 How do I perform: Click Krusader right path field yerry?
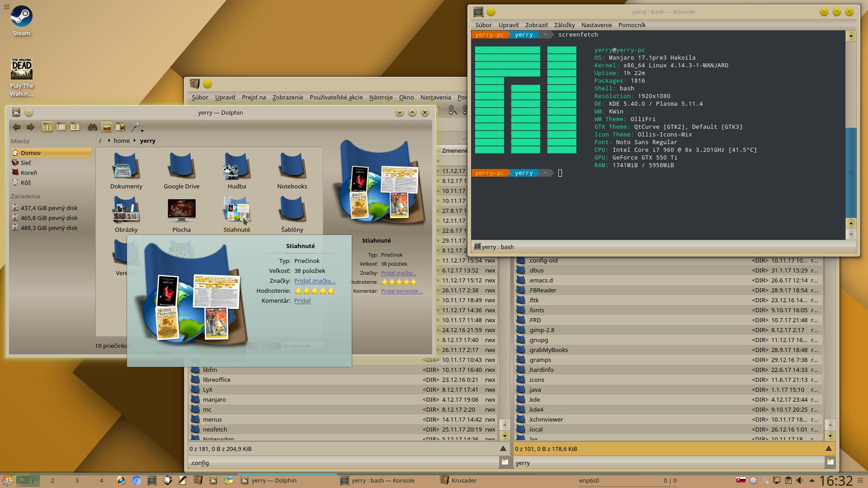[669, 463]
